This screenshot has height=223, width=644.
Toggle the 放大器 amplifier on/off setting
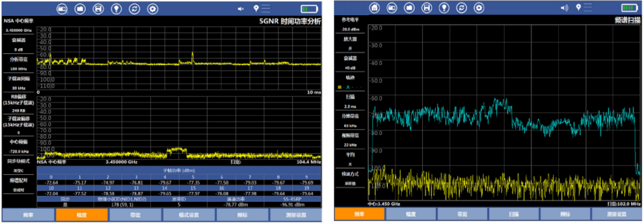(x=350, y=43)
